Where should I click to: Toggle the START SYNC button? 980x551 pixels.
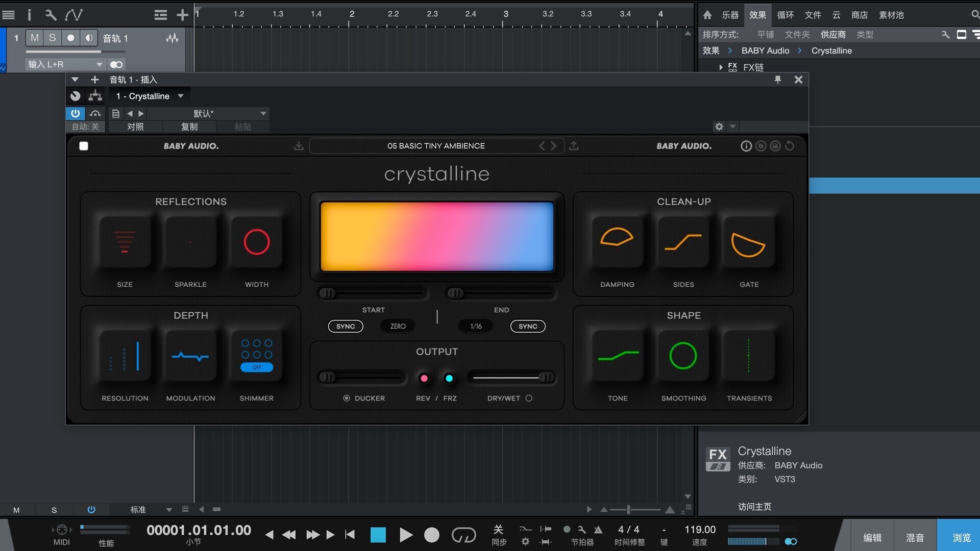[x=346, y=326]
